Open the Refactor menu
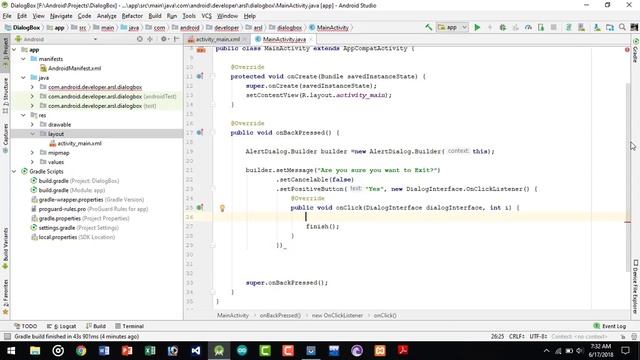 tap(132, 16)
